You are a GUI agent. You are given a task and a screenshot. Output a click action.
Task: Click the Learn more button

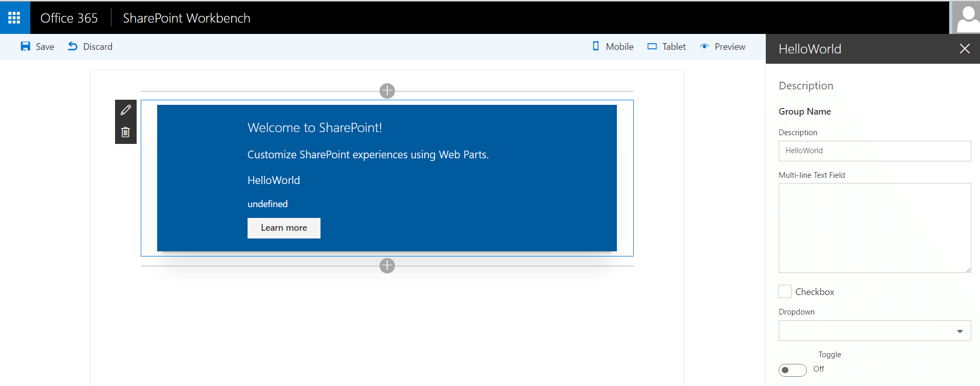click(284, 228)
